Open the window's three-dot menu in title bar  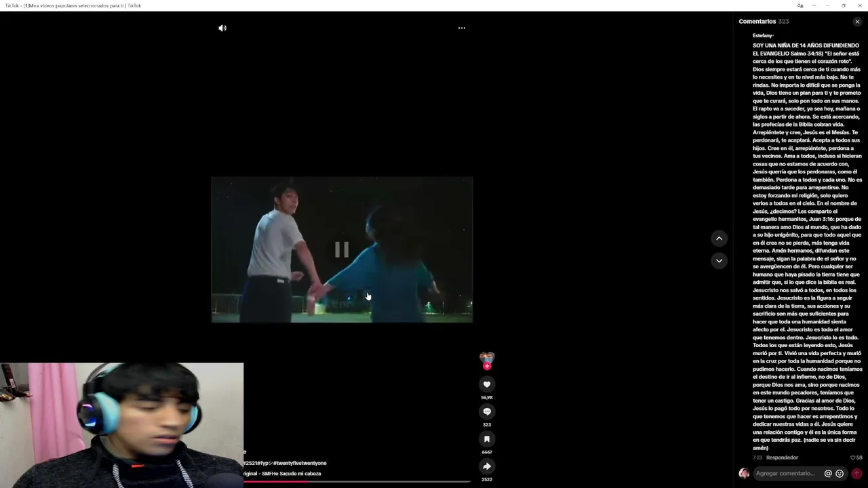pyautogui.click(x=814, y=5)
